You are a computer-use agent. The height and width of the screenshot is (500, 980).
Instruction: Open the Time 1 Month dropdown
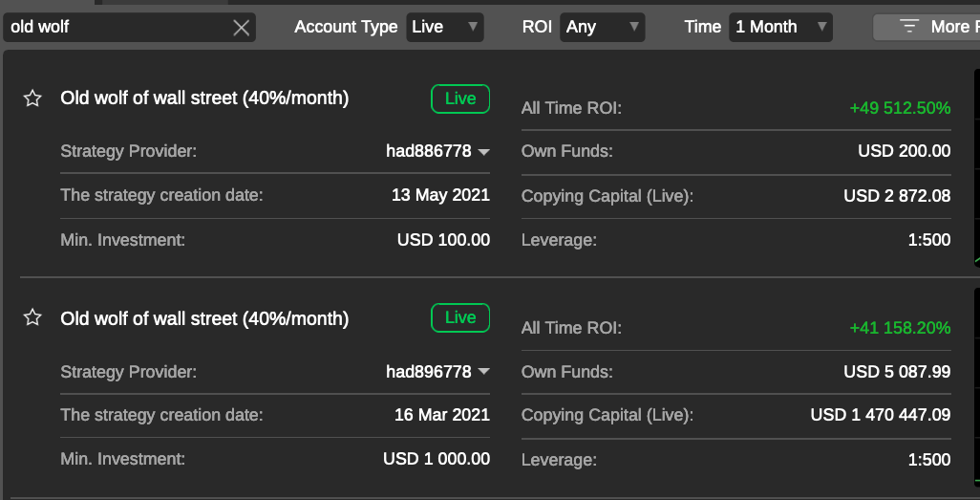point(780,27)
